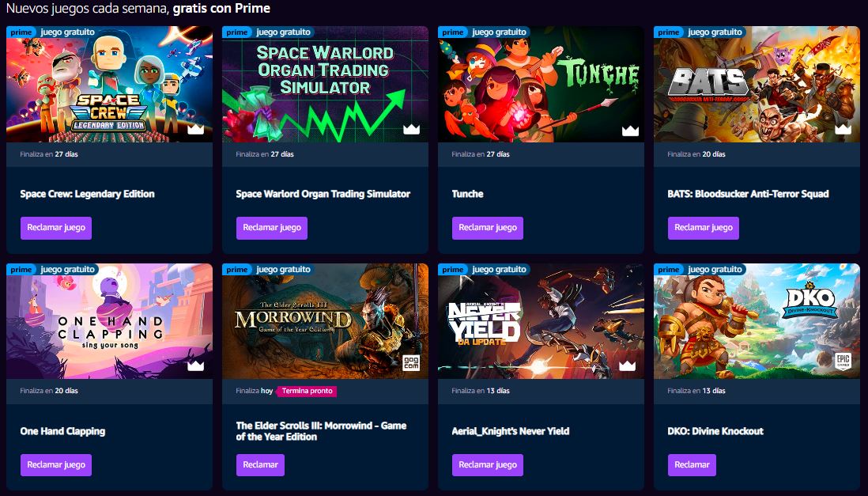Click Reclamar button for Morrowind
This screenshot has width=868, height=496.
(x=260, y=465)
